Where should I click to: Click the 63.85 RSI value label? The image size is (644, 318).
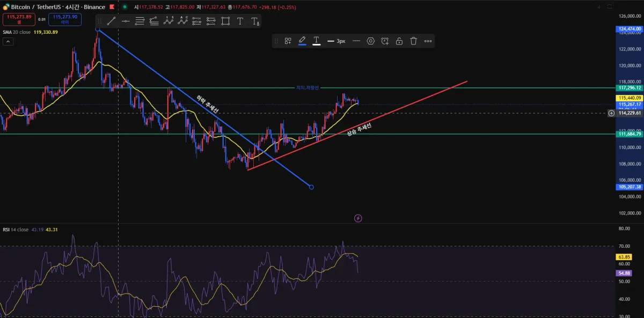(624, 257)
